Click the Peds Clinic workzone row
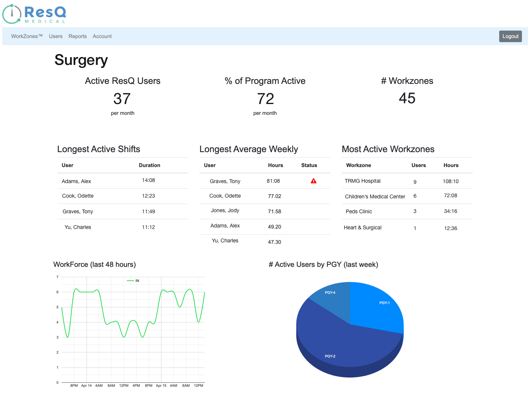The height and width of the screenshot is (393, 532). (359, 211)
